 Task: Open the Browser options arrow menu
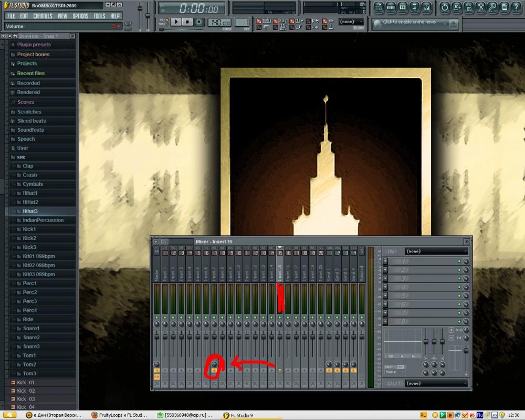[x=3, y=36]
